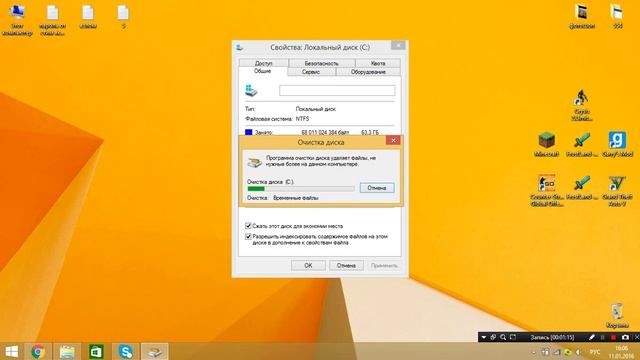Click the volume label input field
This screenshot has height=360, width=640.
337,91
